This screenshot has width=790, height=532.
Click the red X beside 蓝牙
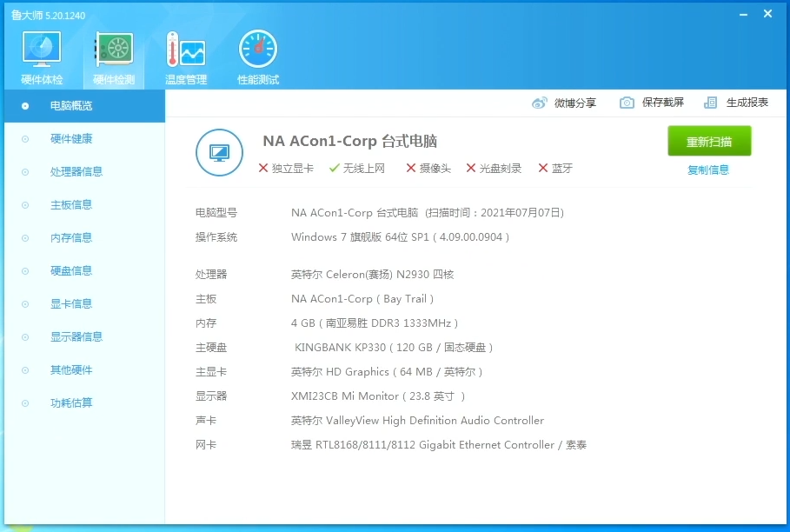coord(543,169)
